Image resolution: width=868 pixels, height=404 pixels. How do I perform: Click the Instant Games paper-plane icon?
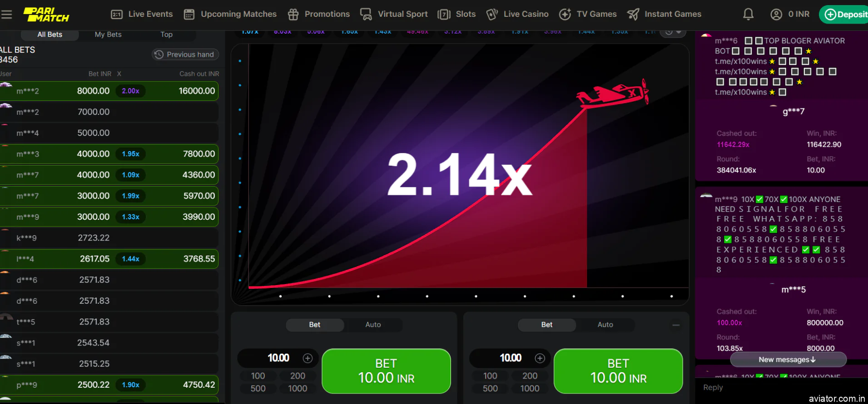(x=633, y=15)
